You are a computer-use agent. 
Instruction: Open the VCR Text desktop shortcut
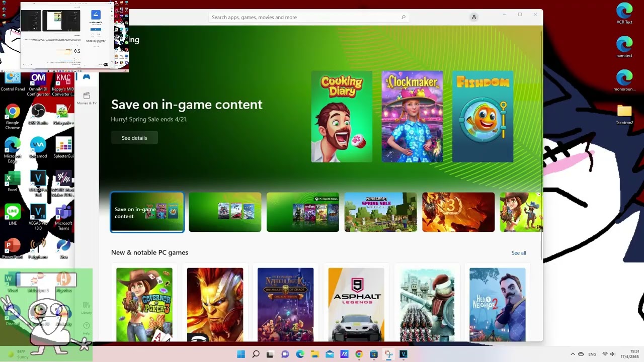(624, 14)
